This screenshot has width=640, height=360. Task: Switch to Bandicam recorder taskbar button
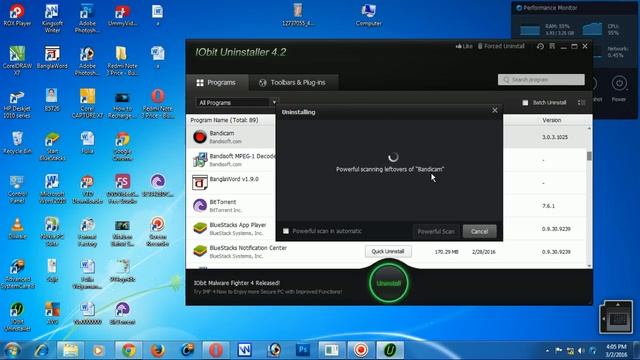pyautogui.click(x=361, y=350)
